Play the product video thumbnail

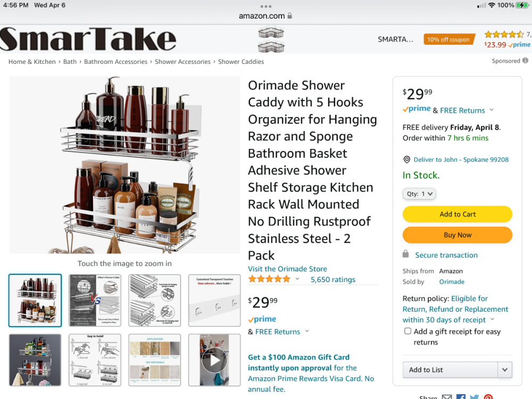coord(214,360)
